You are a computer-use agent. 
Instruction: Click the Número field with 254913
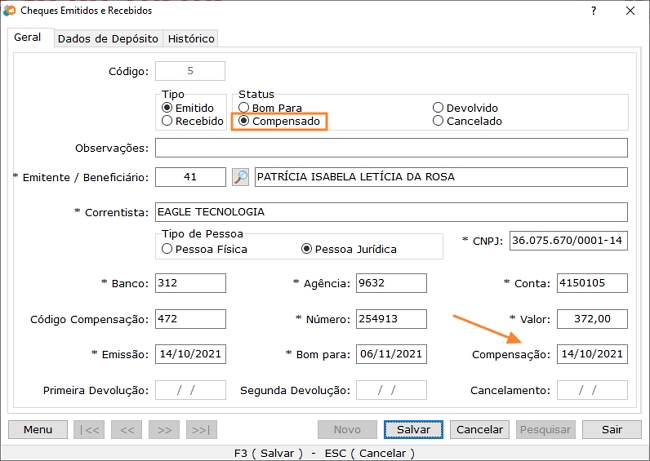tap(391, 319)
